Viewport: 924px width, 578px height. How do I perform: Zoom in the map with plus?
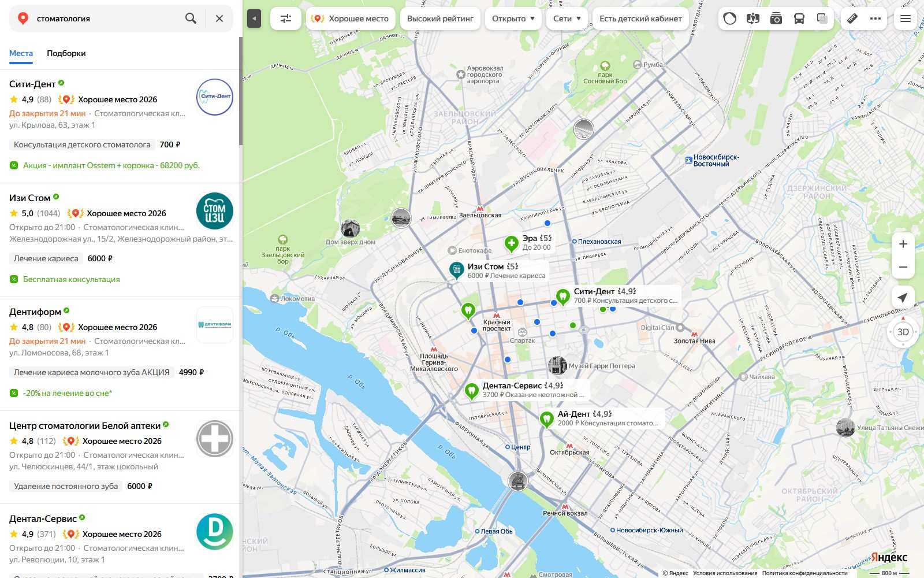pyautogui.click(x=903, y=244)
